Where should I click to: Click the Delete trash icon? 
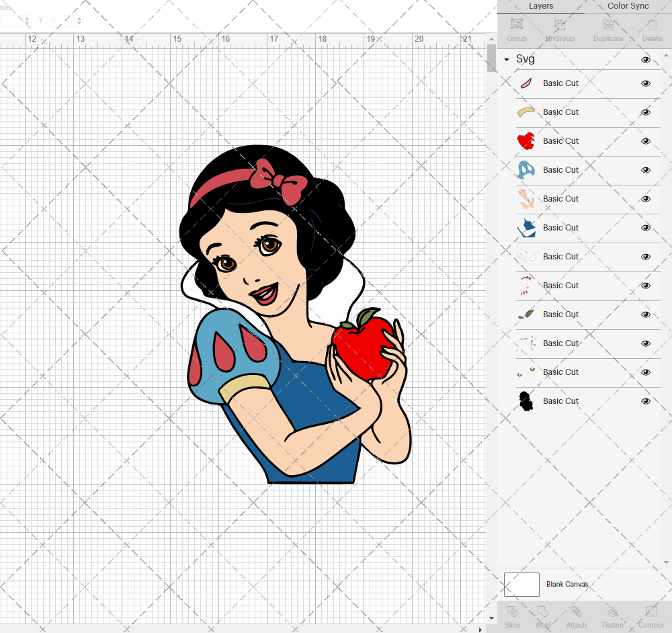point(653,24)
